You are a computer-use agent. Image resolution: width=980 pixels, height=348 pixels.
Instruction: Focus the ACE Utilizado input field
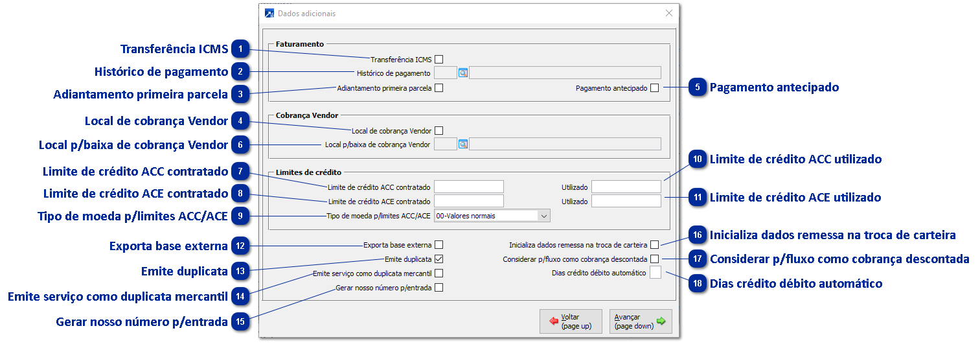point(626,202)
